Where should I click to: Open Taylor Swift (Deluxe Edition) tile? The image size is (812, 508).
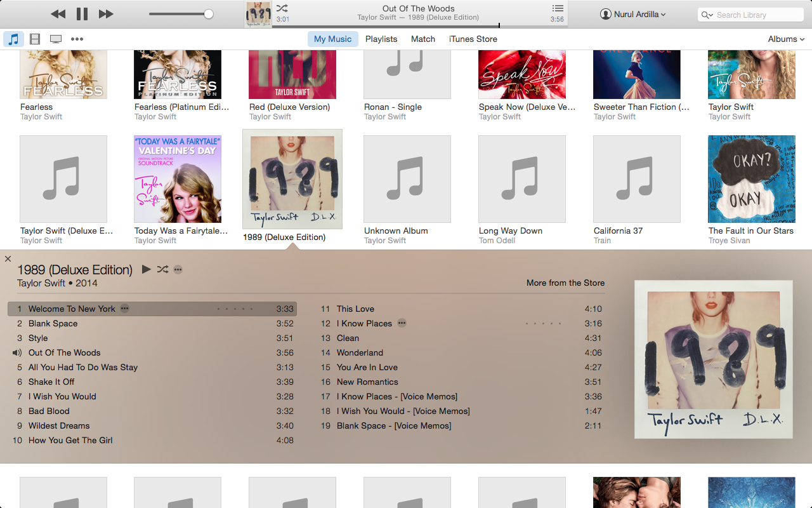pyautogui.click(x=63, y=179)
